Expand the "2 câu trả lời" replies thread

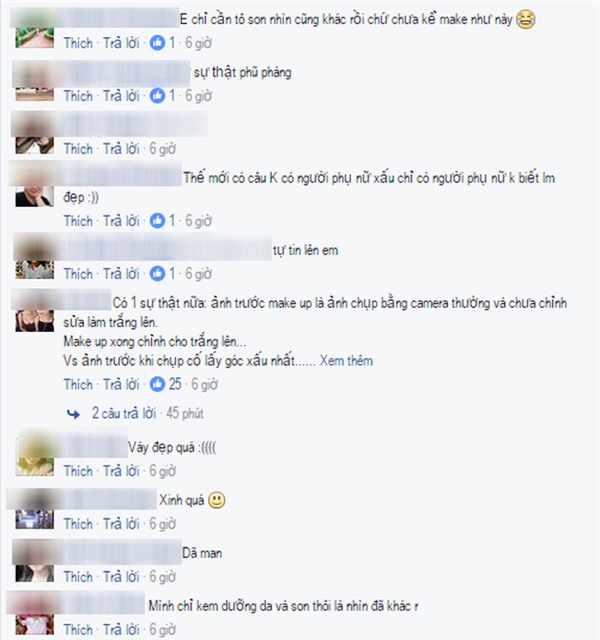(124, 413)
